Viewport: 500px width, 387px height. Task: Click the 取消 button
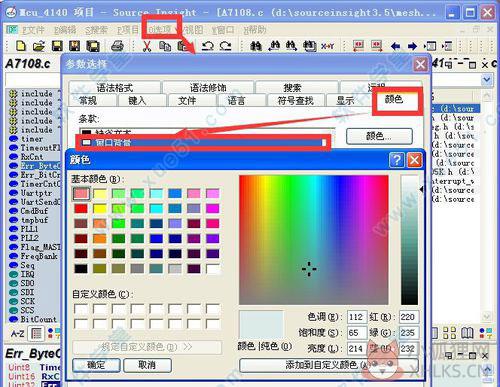coord(147,365)
